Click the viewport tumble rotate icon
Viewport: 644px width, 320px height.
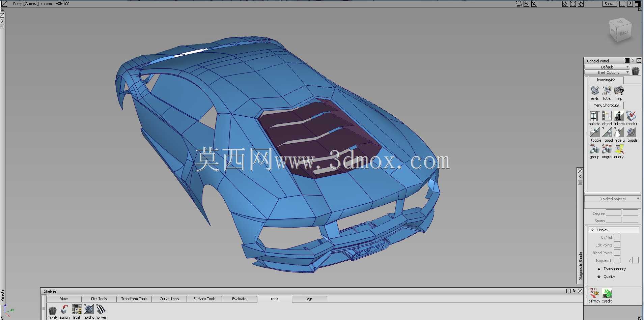click(565, 4)
